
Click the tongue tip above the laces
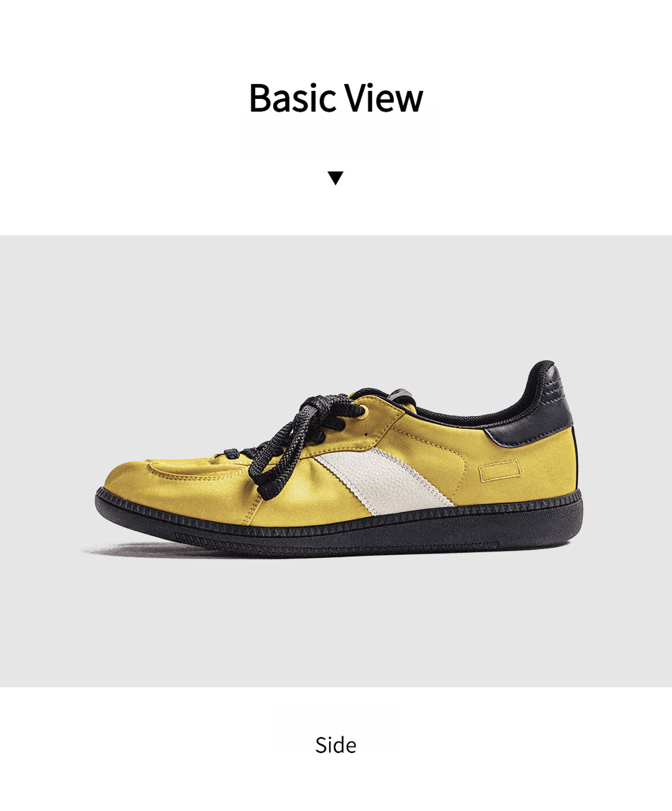tap(402, 396)
